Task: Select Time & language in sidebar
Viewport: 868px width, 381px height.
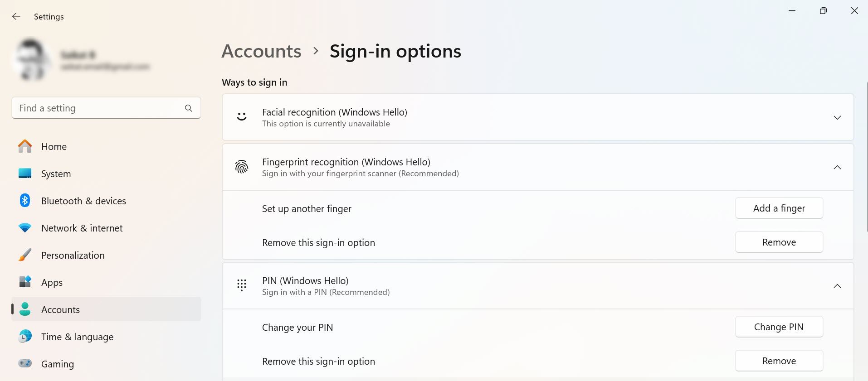Action: (77, 337)
